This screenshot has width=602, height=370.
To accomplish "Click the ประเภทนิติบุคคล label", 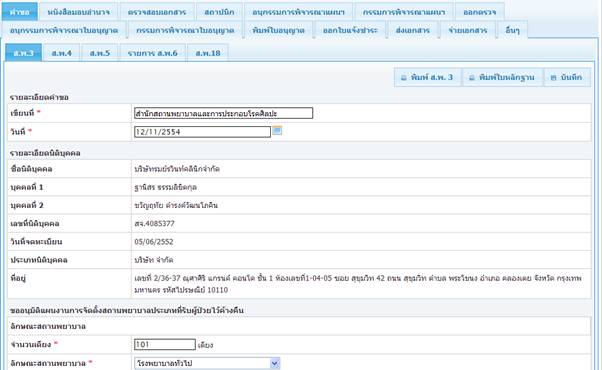I will coord(39,260).
